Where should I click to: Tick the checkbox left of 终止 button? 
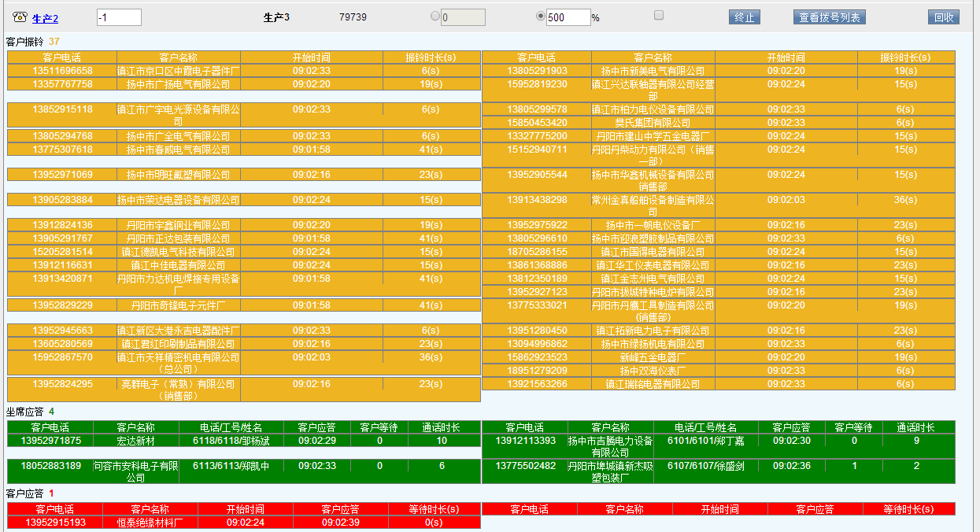point(659,15)
